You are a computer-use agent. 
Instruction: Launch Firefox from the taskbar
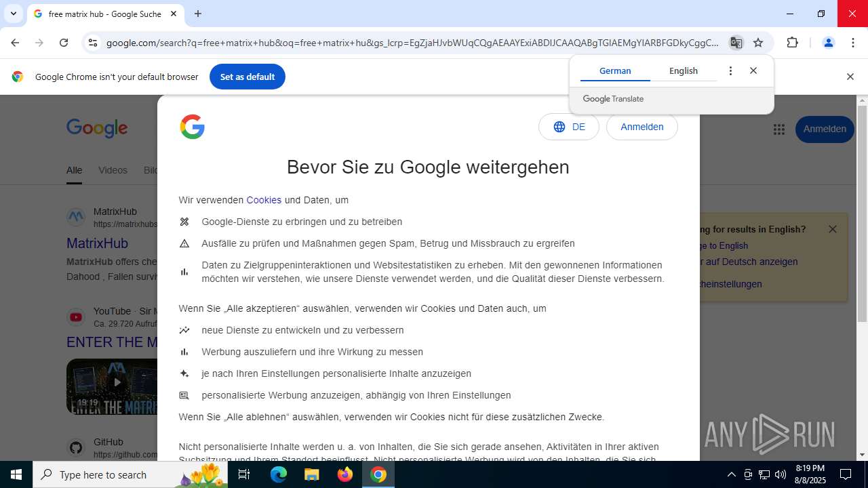pos(345,474)
